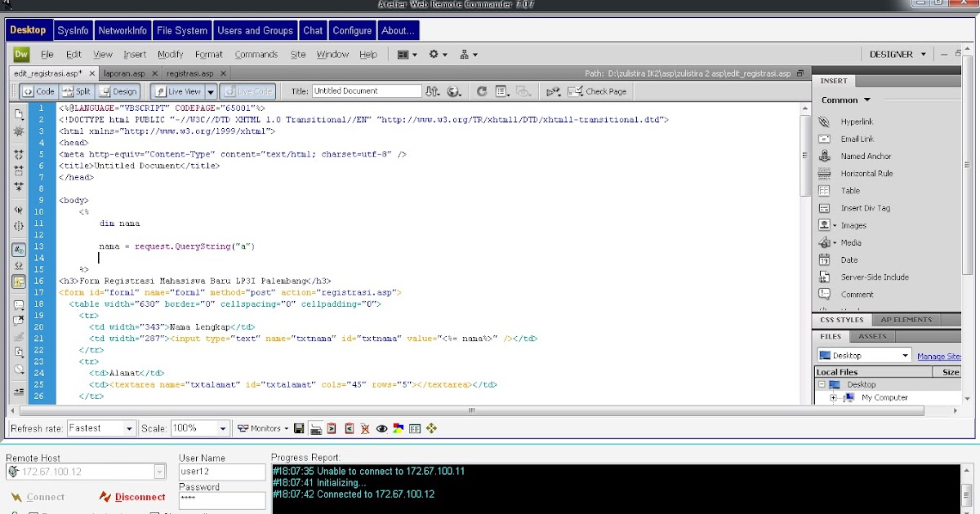980x514 pixels.
Task: Insert Server-Side Include item
Action: click(874, 277)
